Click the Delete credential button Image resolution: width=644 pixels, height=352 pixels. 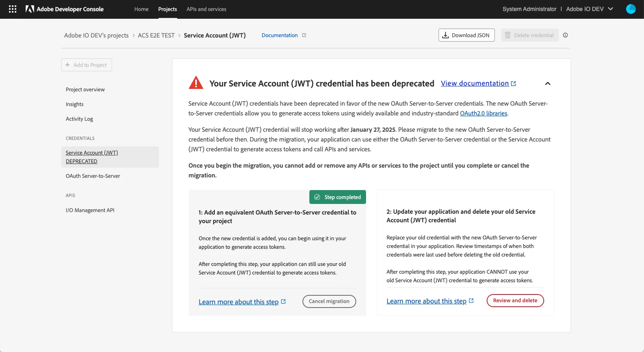pos(530,35)
